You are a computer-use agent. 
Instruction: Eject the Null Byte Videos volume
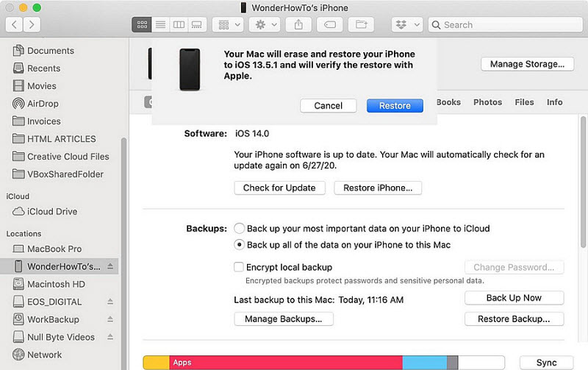[x=110, y=337]
